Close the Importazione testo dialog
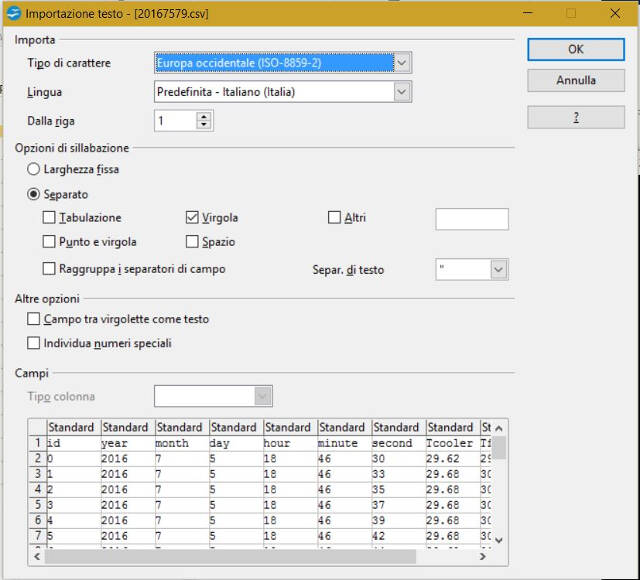 pyautogui.click(x=615, y=13)
